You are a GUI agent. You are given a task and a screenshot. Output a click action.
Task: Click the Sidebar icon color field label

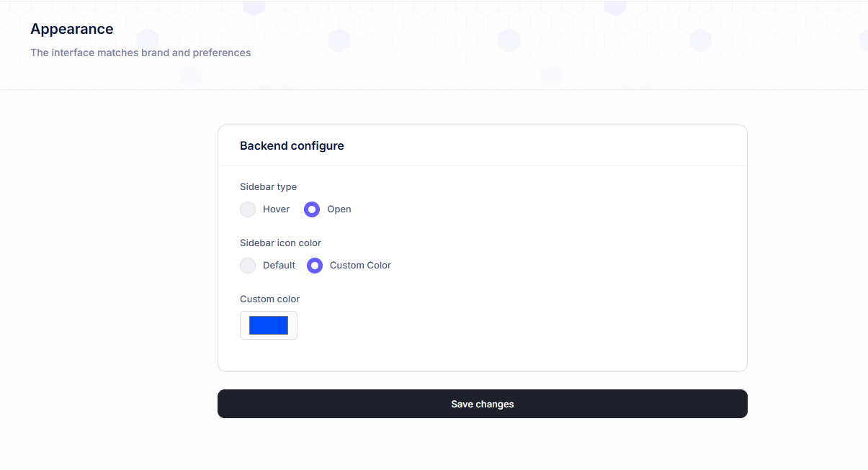click(280, 243)
